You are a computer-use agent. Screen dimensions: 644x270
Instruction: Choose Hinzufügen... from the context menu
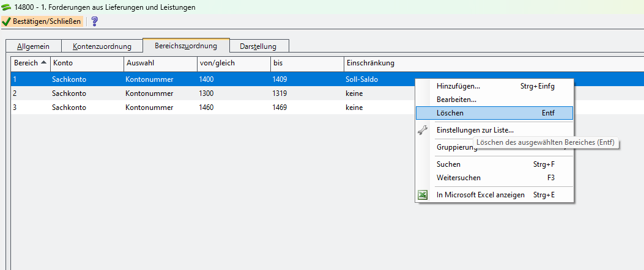458,86
